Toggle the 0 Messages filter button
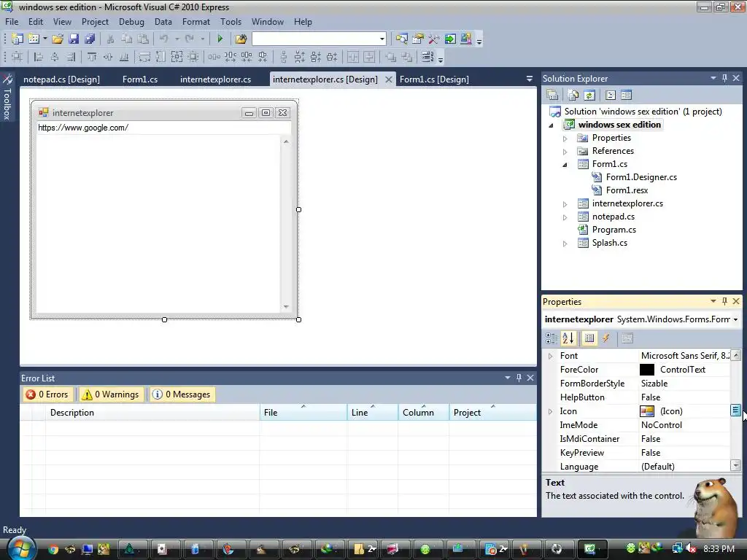 (x=182, y=394)
